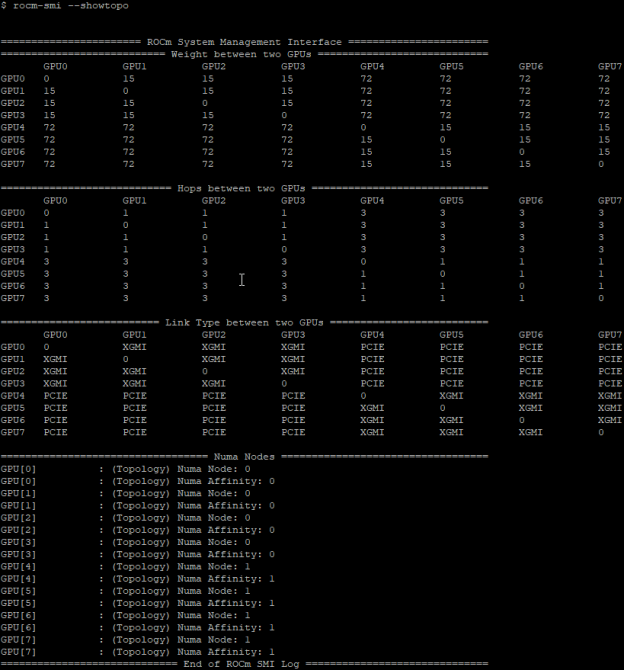The width and height of the screenshot is (624, 670).
Task: Click the Numa Nodes section heading
Action: point(244,457)
